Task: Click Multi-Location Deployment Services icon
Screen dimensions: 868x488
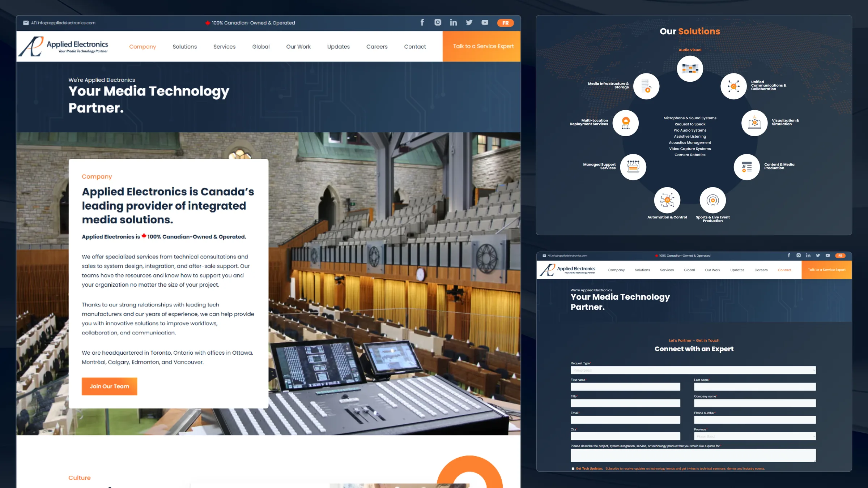Action: click(625, 123)
